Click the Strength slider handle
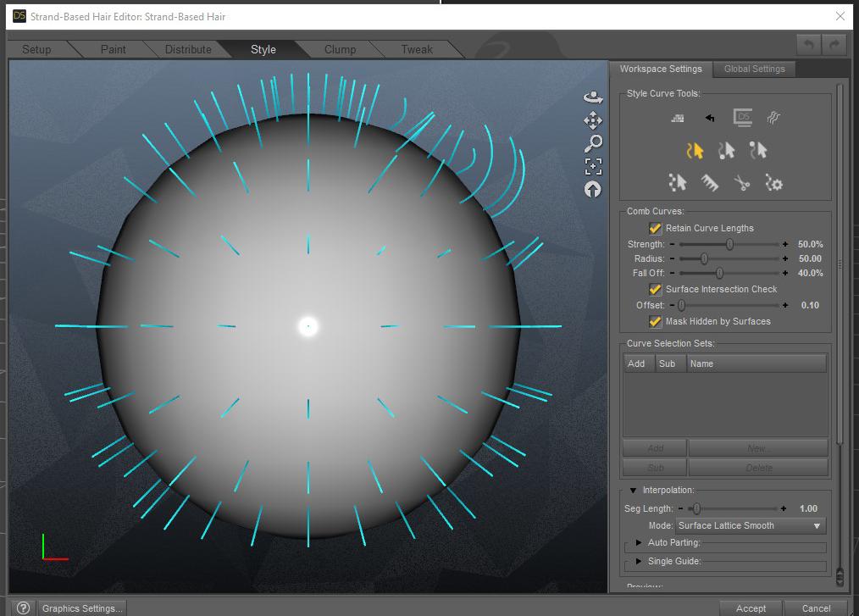 tap(729, 244)
